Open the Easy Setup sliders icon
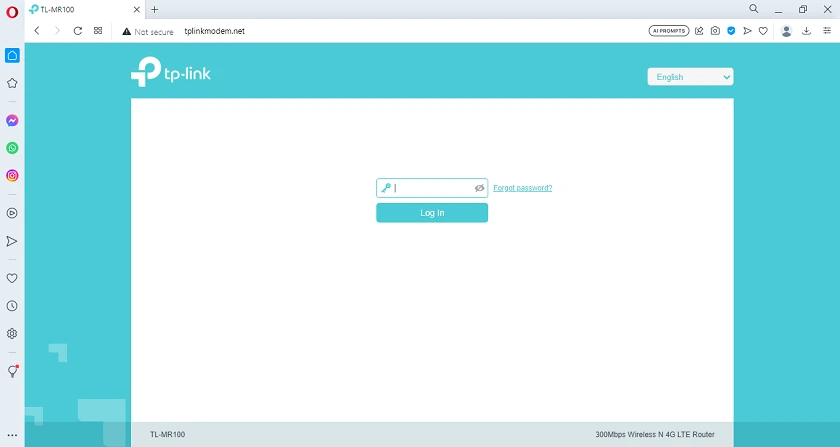 point(827,31)
